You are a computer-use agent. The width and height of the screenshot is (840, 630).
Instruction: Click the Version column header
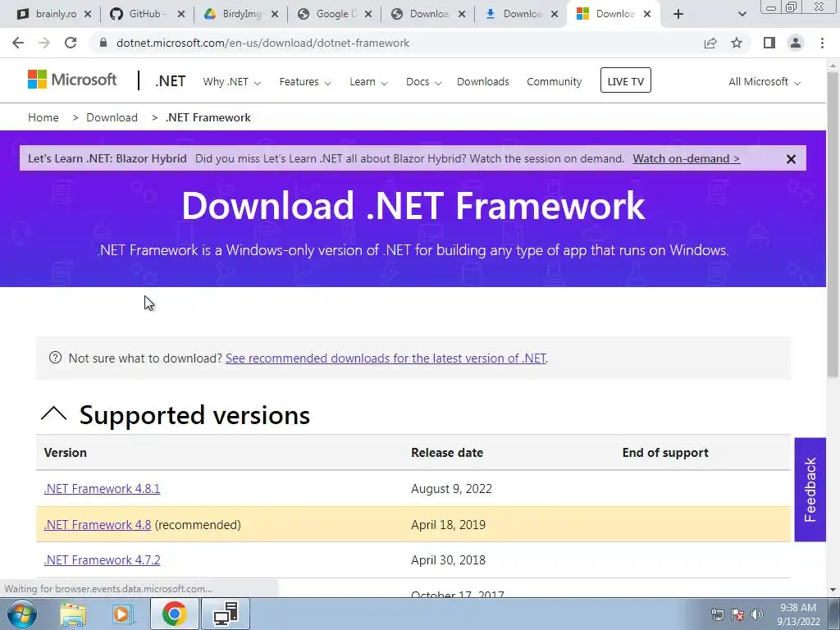[66, 453]
